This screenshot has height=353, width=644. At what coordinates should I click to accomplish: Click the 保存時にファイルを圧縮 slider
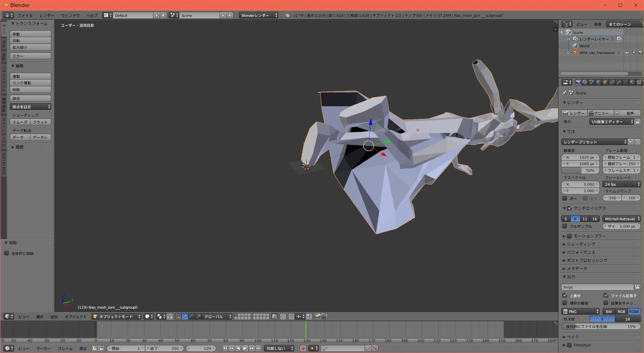point(601,327)
